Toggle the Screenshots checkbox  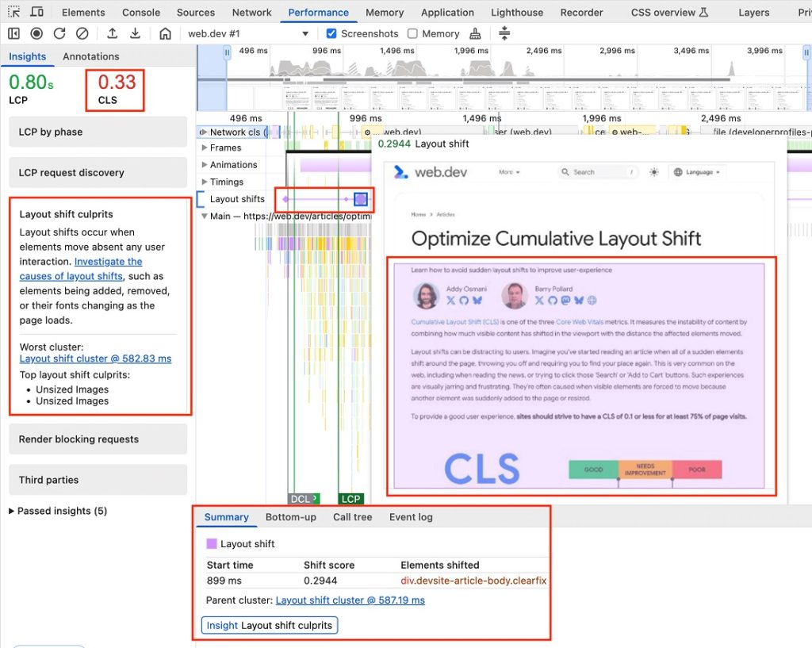tap(331, 33)
